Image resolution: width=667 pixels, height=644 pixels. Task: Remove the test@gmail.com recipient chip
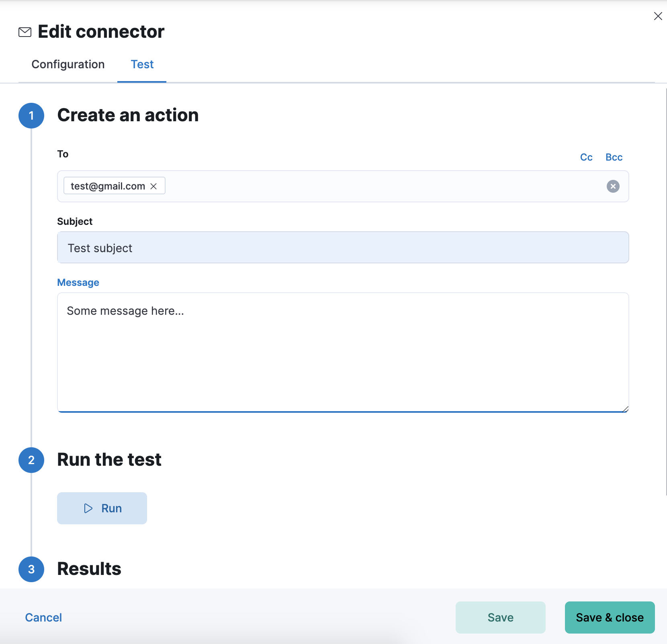click(153, 186)
